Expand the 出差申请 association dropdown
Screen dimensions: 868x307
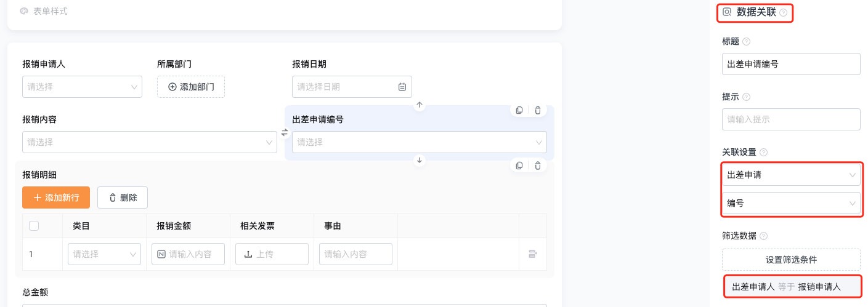(791, 175)
